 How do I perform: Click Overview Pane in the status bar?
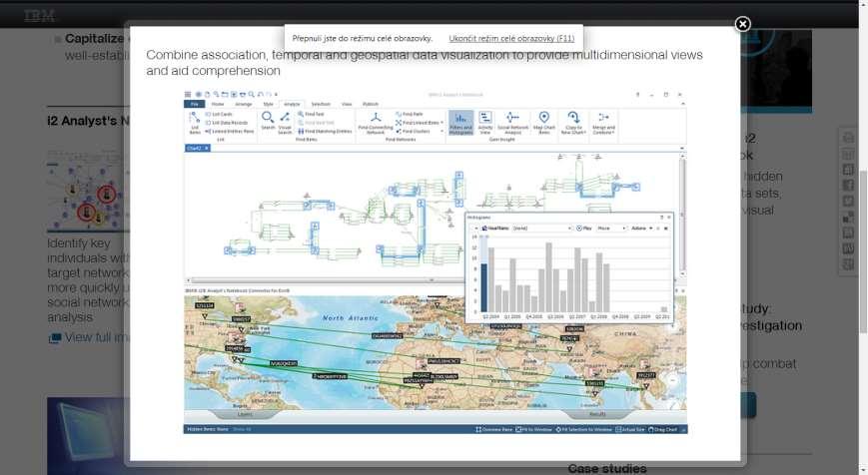coord(493,430)
